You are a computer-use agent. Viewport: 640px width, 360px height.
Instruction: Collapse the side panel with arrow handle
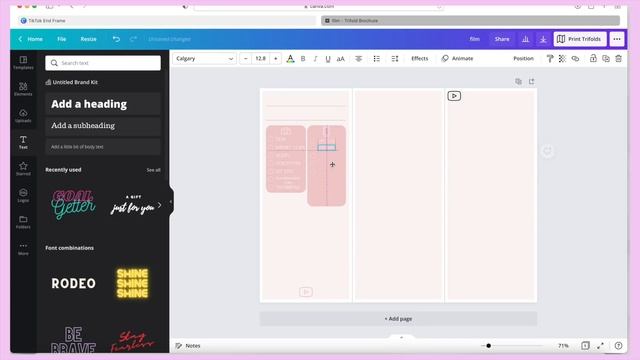171,202
